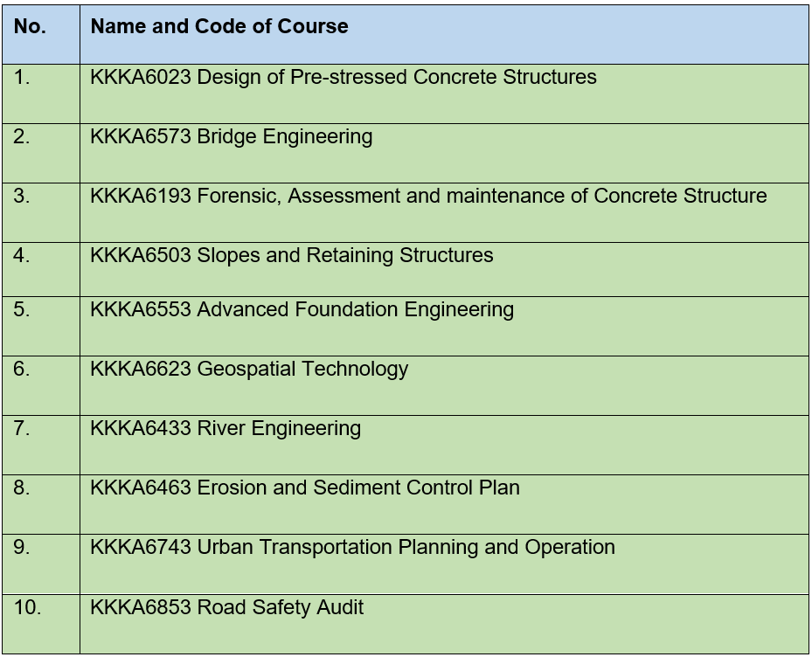The width and height of the screenshot is (812, 657).
Task: Click the row number "7." cell
Action: click(22, 429)
